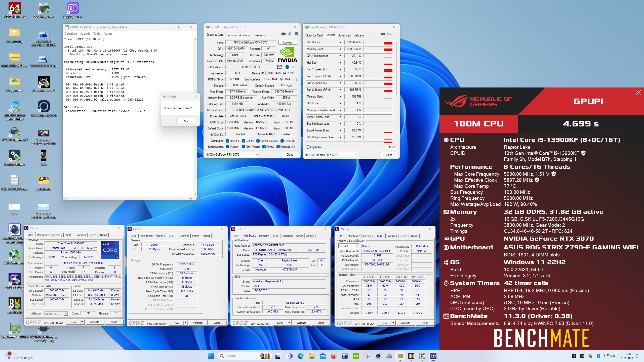This screenshot has height=362, width=644.
Task: Click the refresh icon in GPU-Z Graphics Card window
Action: pyautogui.click(x=290, y=34)
